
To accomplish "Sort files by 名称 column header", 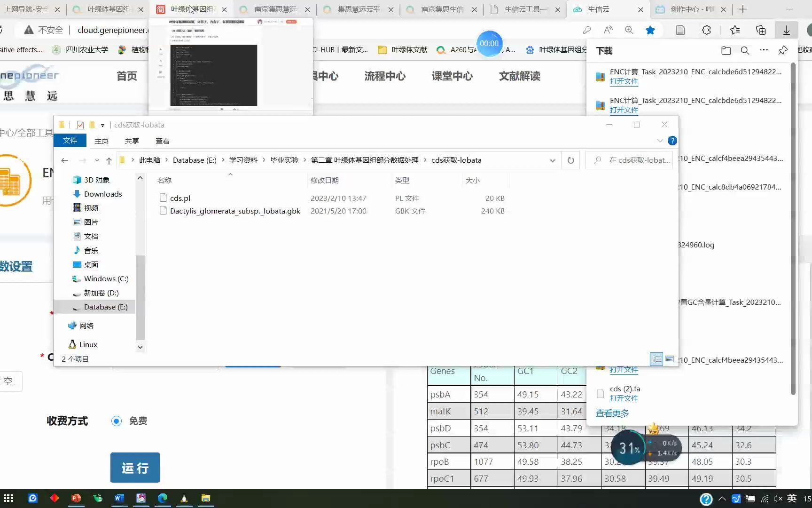I will tap(164, 180).
